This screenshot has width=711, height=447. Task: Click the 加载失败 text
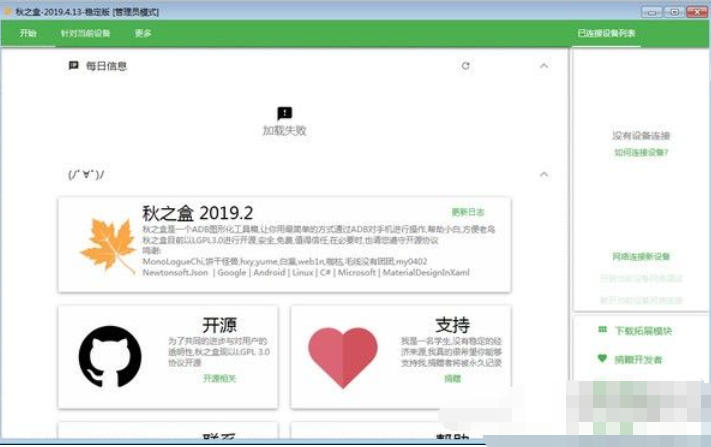coord(284,131)
